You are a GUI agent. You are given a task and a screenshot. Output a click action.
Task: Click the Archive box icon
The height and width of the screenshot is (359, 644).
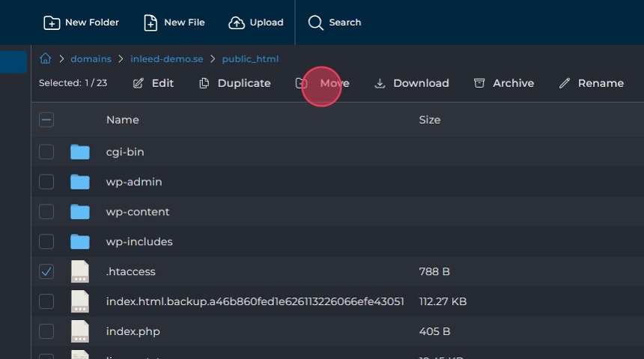(x=479, y=83)
